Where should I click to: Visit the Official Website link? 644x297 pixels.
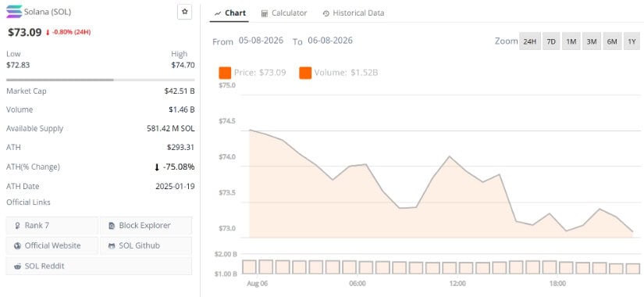(52, 245)
